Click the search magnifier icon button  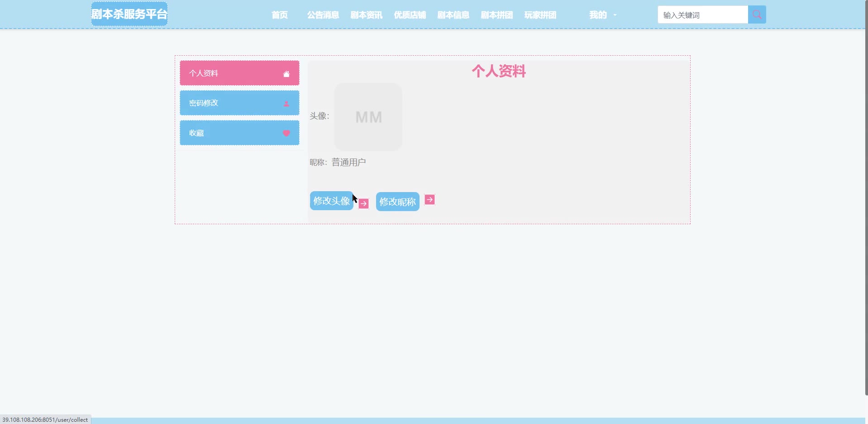coord(757,14)
